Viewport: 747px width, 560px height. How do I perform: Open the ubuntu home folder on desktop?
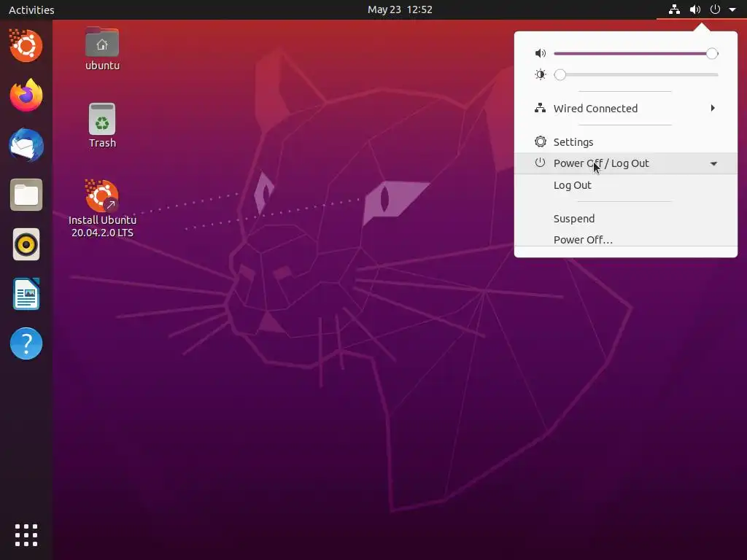click(102, 49)
